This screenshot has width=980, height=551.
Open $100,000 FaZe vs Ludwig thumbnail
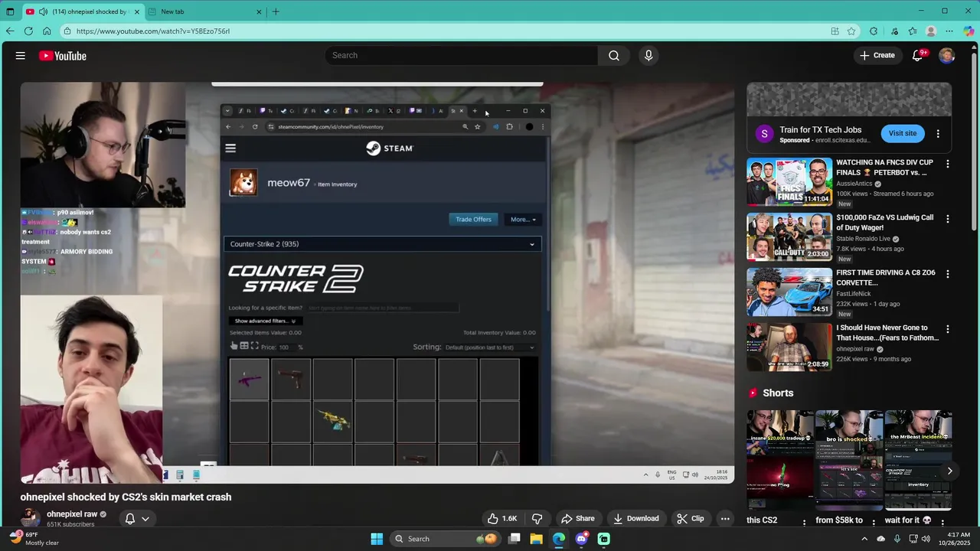tap(789, 237)
